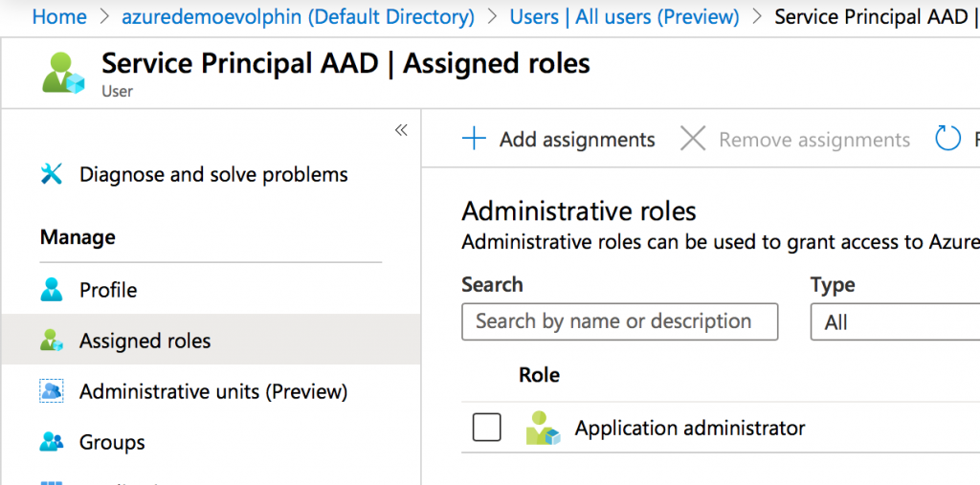This screenshot has width=980, height=485.
Task: Click the plus icon for Add assignments
Action: [x=474, y=139]
